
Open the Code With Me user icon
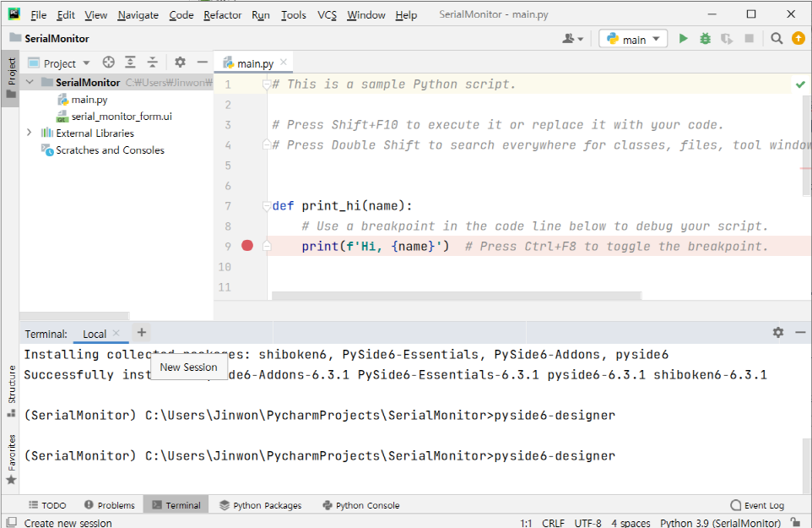click(x=568, y=38)
